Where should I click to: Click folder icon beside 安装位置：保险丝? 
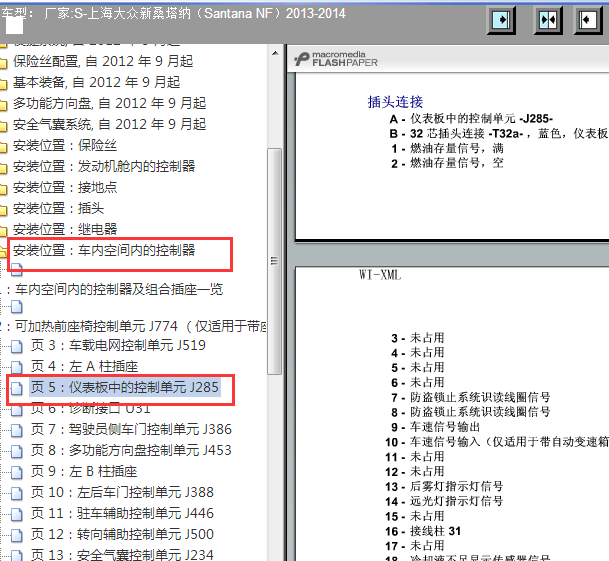3,147
